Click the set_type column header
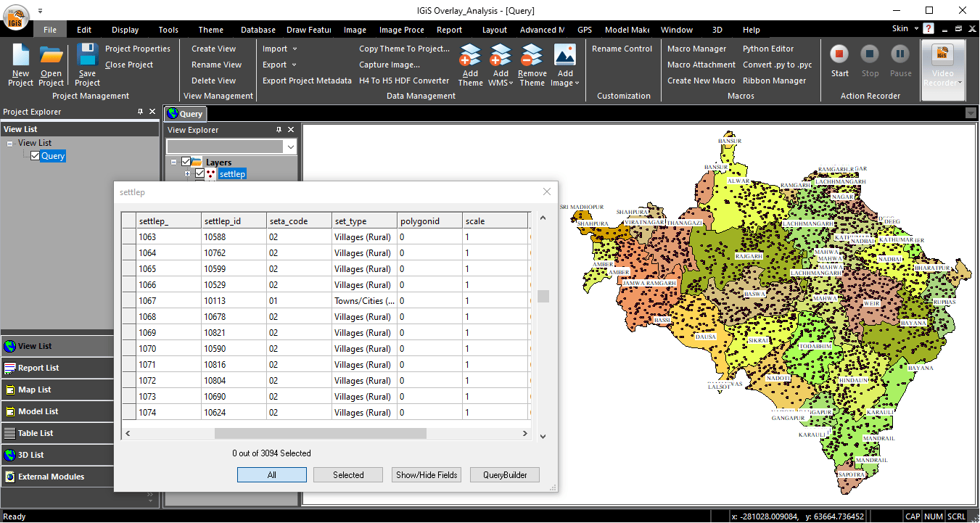This screenshot has height=523, width=980. tap(364, 221)
